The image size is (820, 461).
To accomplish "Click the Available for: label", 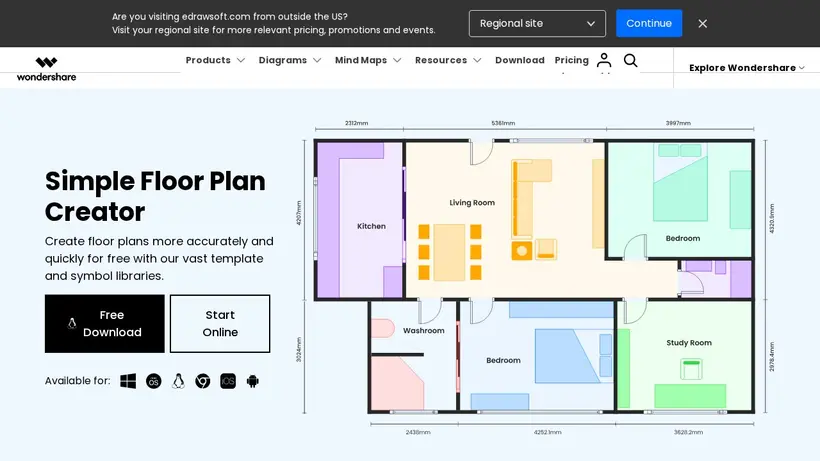I will tap(77, 381).
